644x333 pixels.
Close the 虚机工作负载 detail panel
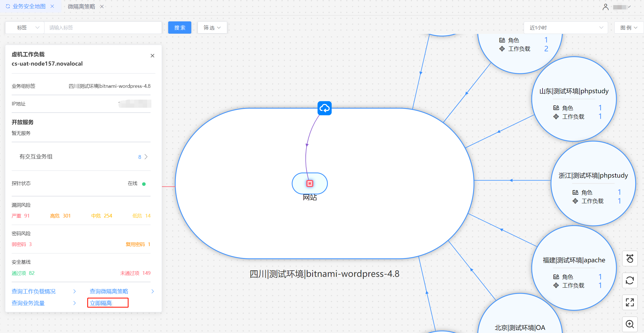(153, 56)
